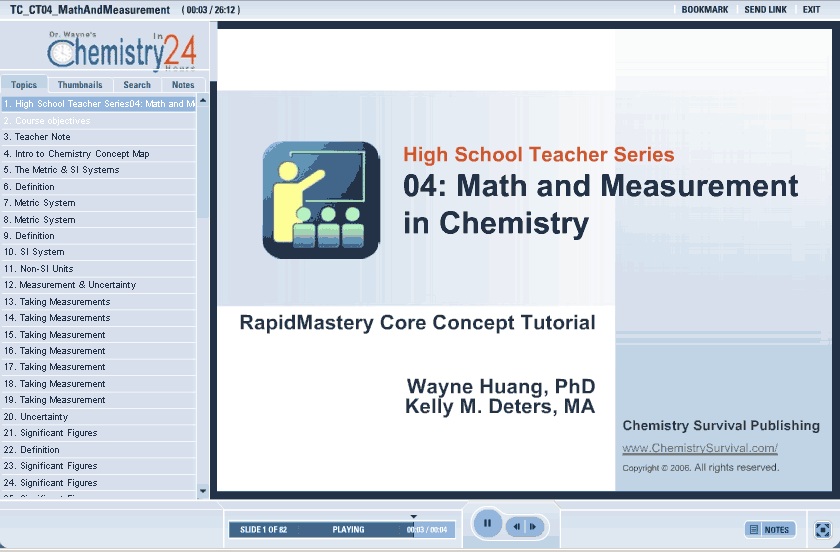Pause the slide playback
Screen dimensions: 840x552
pos(487,523)
